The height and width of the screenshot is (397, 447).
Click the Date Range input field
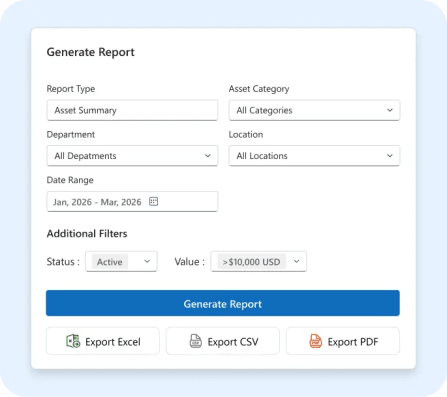click(x=132, y=201)
